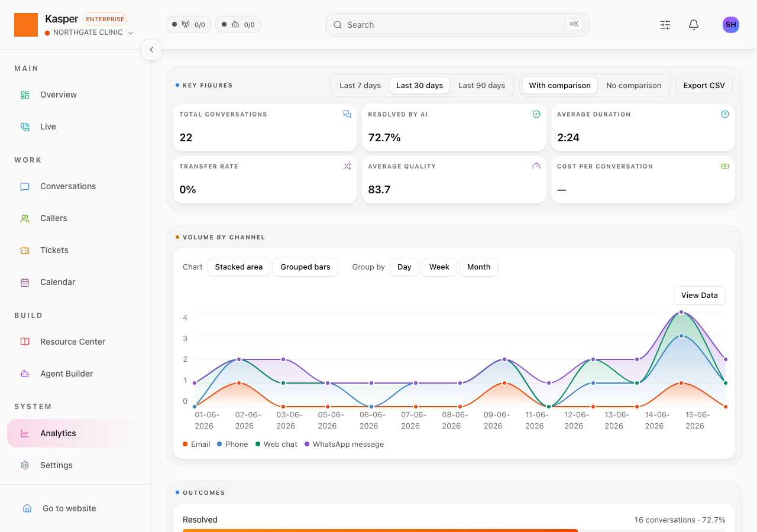
Task: Focus the Search input field
Action: point(458,25)
